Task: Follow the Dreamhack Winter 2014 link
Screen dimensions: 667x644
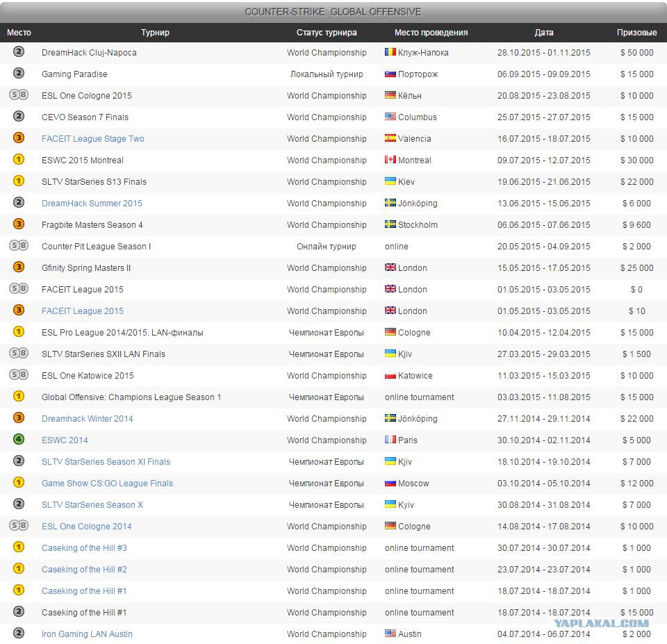Action: (88, 419)
